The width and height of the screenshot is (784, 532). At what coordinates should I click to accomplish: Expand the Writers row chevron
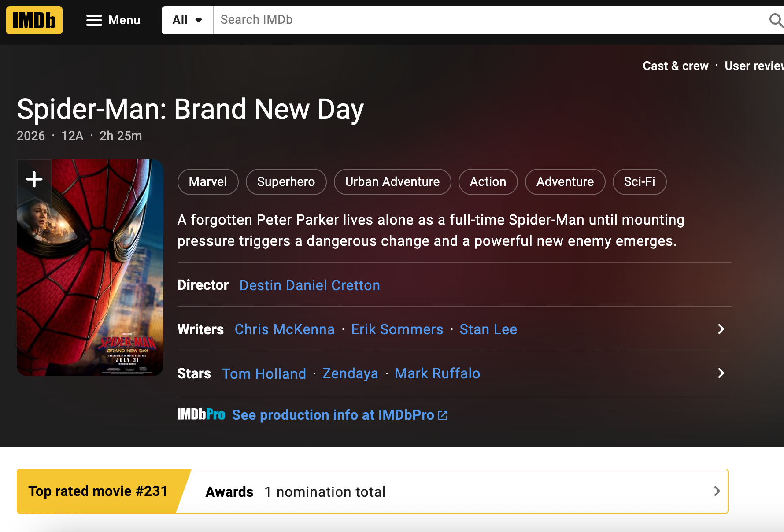[x=721, y=329]
